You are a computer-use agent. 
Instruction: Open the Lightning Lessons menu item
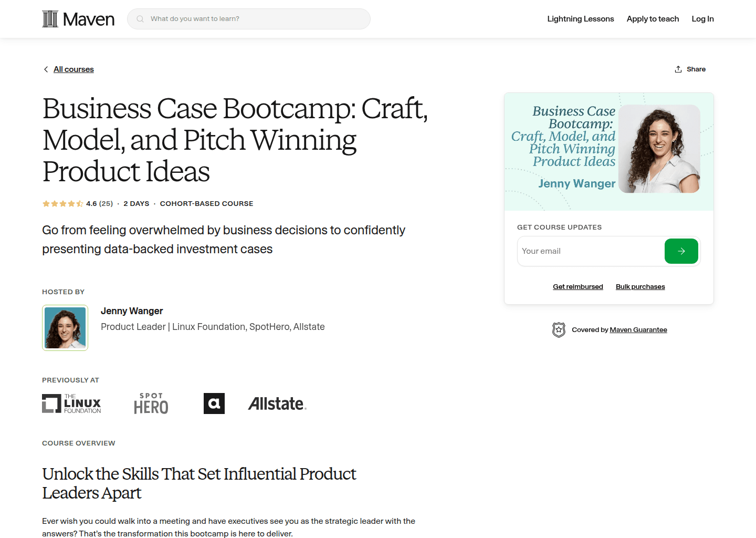point(581,18)
